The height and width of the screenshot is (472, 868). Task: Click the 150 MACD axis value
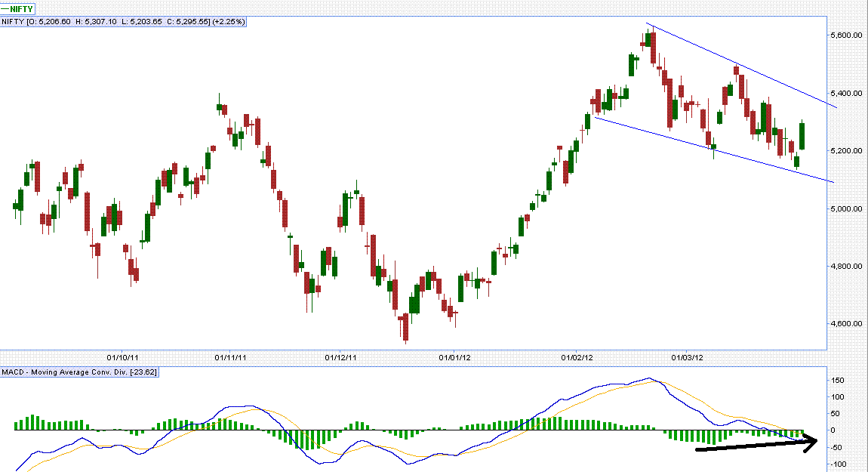pos(838,380)
